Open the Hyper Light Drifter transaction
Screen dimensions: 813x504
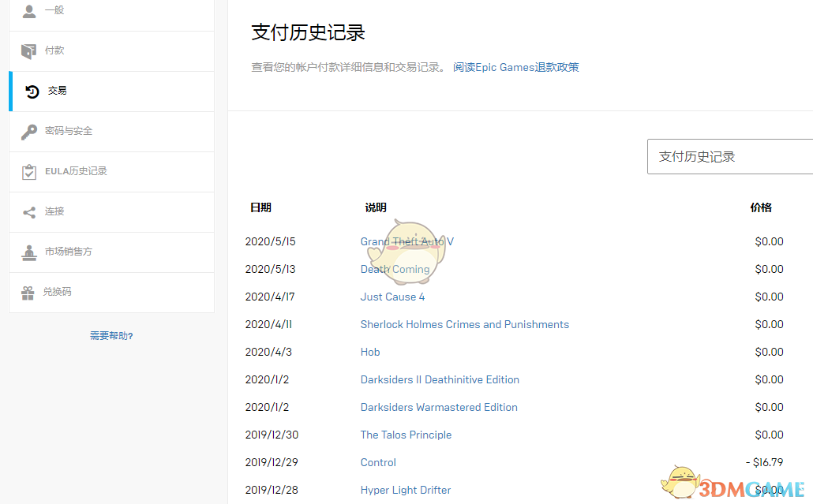[406, 490]
